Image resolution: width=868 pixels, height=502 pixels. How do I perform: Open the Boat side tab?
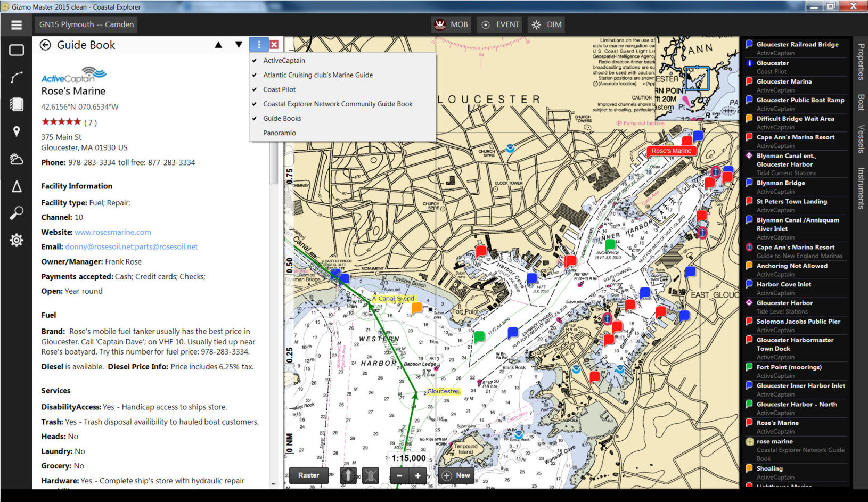click(861, 102)
